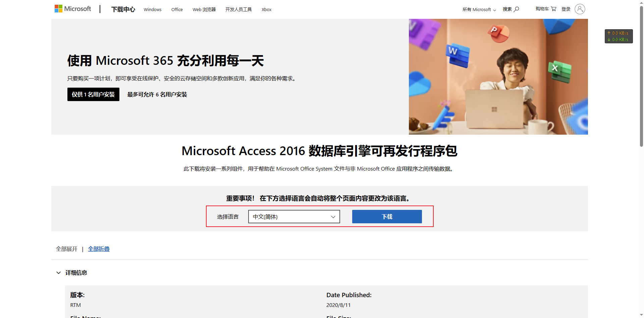The image size is (644, 318).
Task: Open search with the magnifier icon
Action: coord(517,9)
